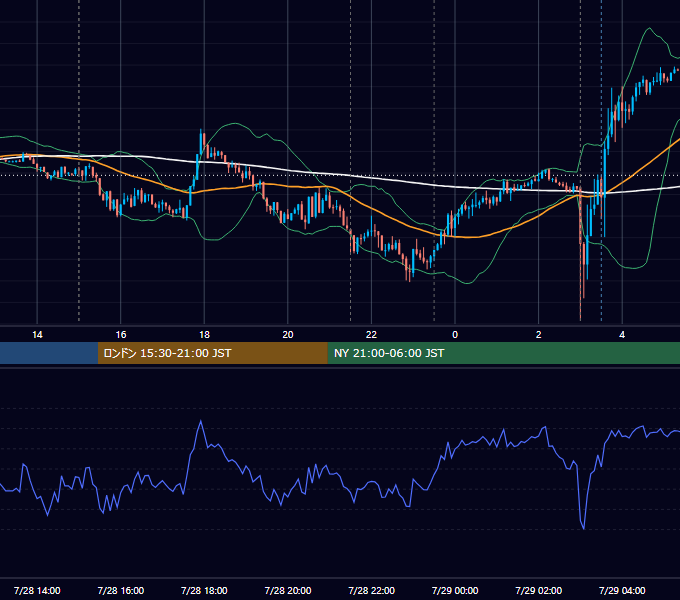Click the 7/28 18:00 time label
This screenshot has height=600, width=680.
[x=204, y=590]
